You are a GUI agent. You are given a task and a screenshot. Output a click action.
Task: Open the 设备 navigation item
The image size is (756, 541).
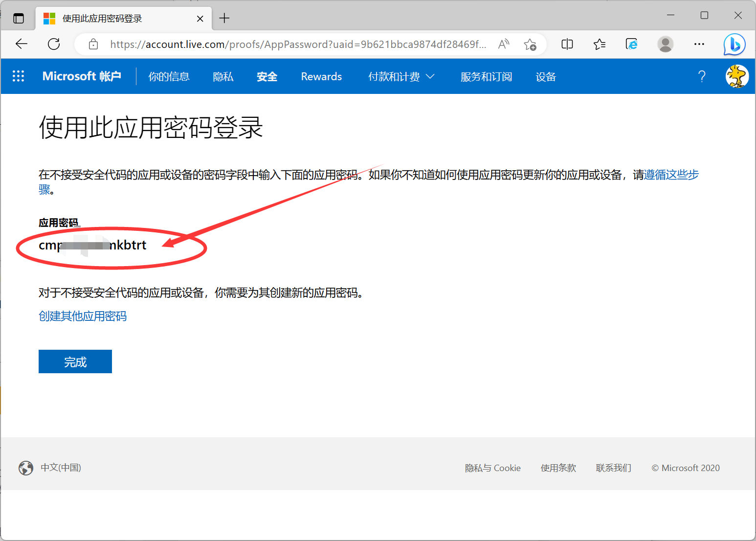point(546,77)
